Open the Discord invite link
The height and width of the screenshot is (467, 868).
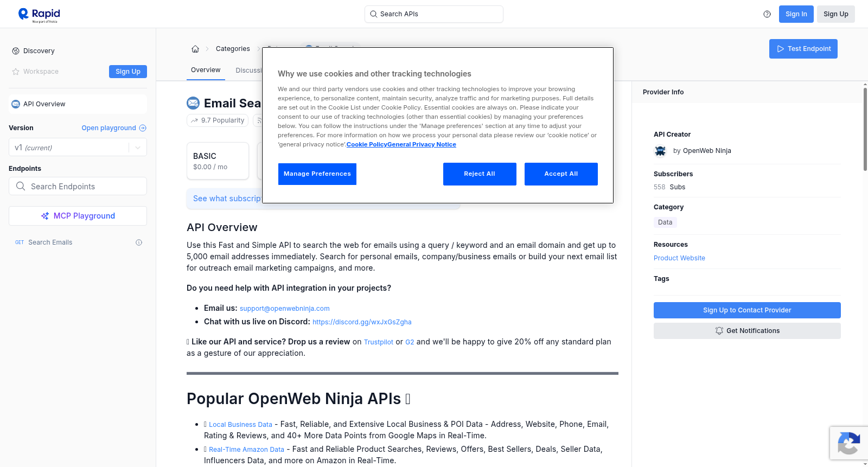pos(362,322)
